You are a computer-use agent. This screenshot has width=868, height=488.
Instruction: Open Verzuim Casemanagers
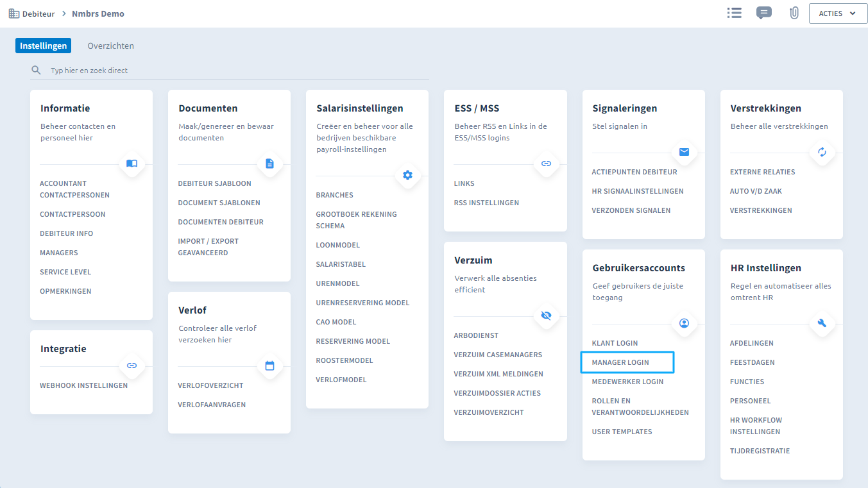pos(498,355)
